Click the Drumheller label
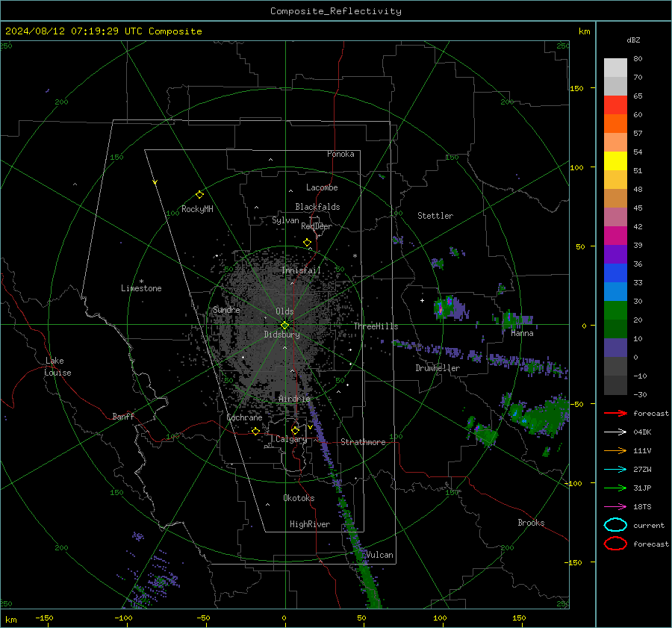 pyautogui.click(x=438, y=368)
